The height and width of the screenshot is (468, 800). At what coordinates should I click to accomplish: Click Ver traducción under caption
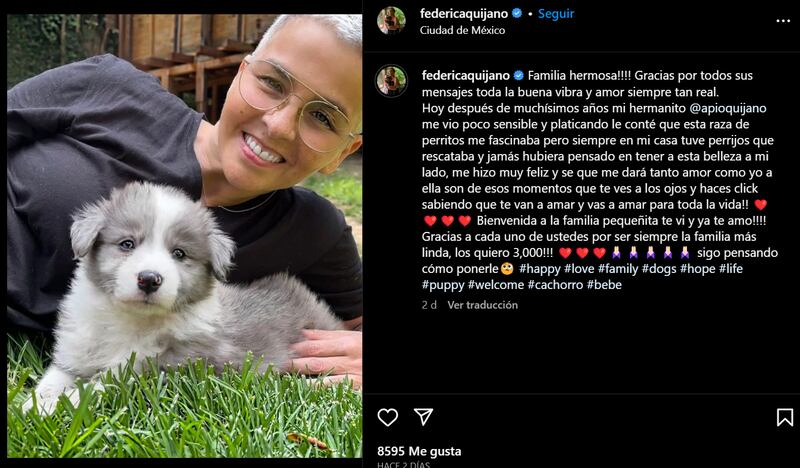483,305
